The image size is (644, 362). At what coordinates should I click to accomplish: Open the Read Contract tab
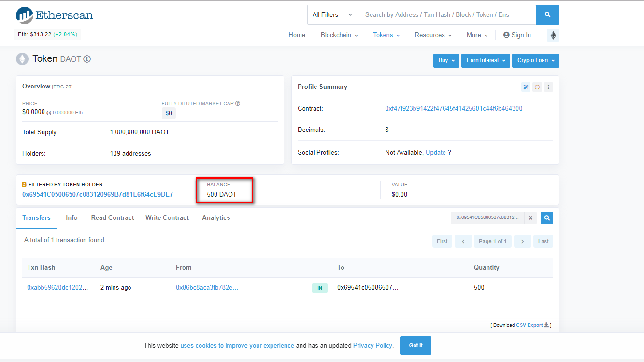tap(113, 218)
